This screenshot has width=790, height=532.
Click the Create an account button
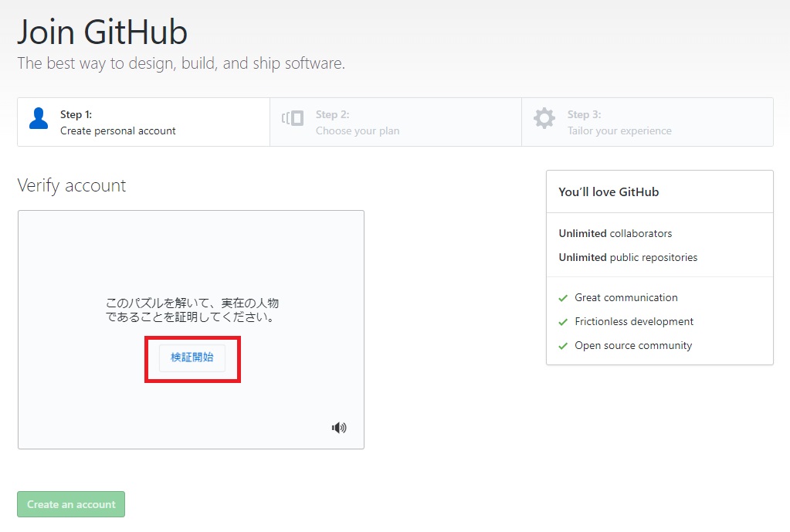click(x=71, y=504)
